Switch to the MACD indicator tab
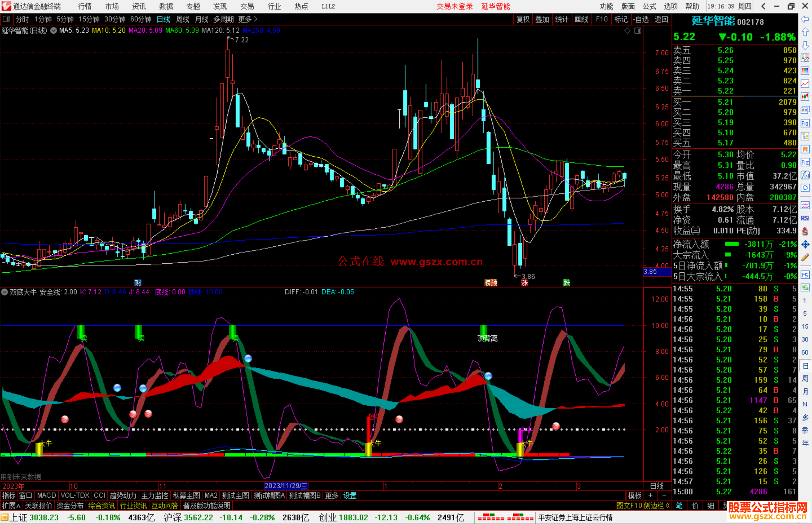The width and height of the screenshot is (812, 524). pyautogui.click(x=46, y=495)
